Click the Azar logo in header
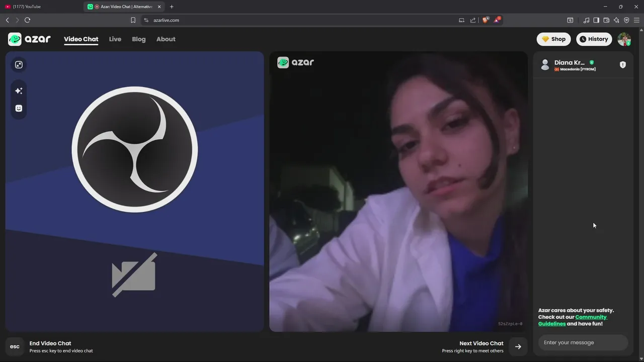This screenshot has height=362, width=644. tap(29, 39)
